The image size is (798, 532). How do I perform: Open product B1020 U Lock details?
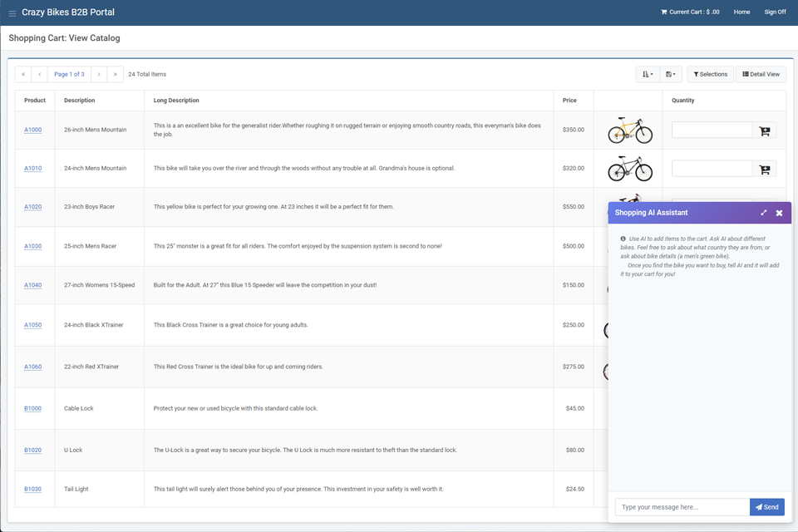point(33,450)
